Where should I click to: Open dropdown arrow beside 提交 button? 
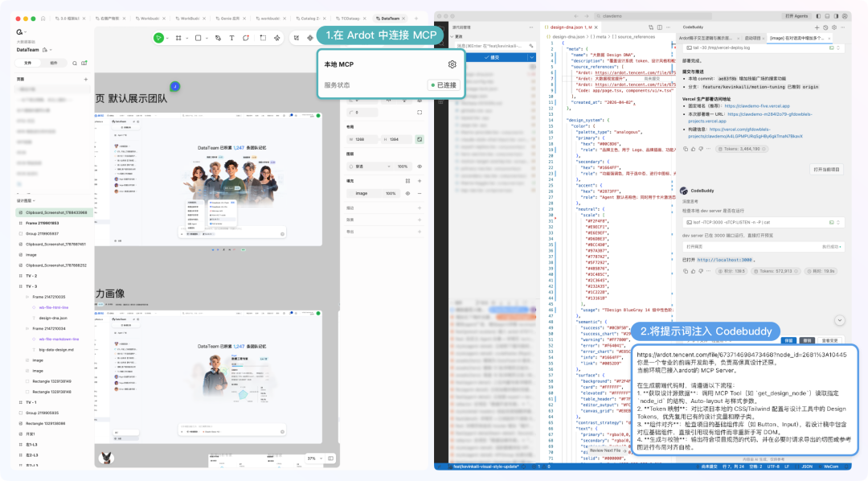point(531,57)
